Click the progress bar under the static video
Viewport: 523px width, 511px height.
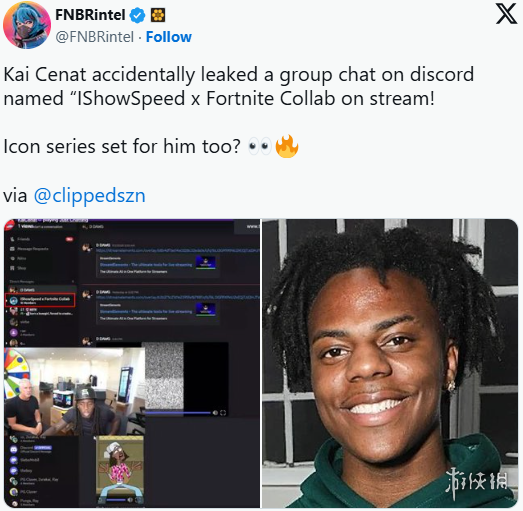(x=178, y=413)
